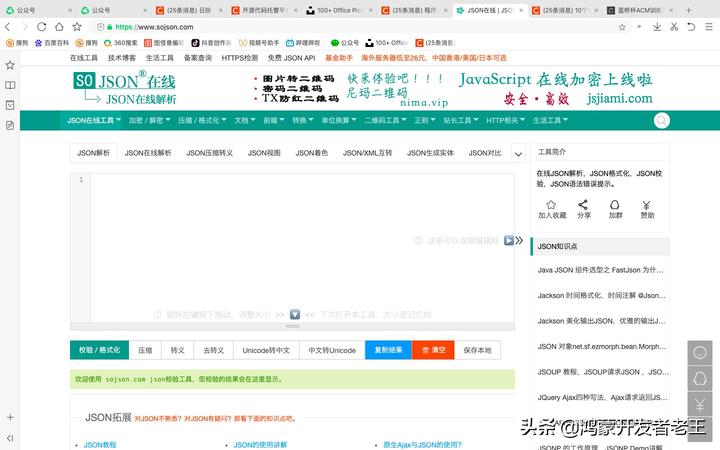Click the 加群 QQ icon

point(615,205)
